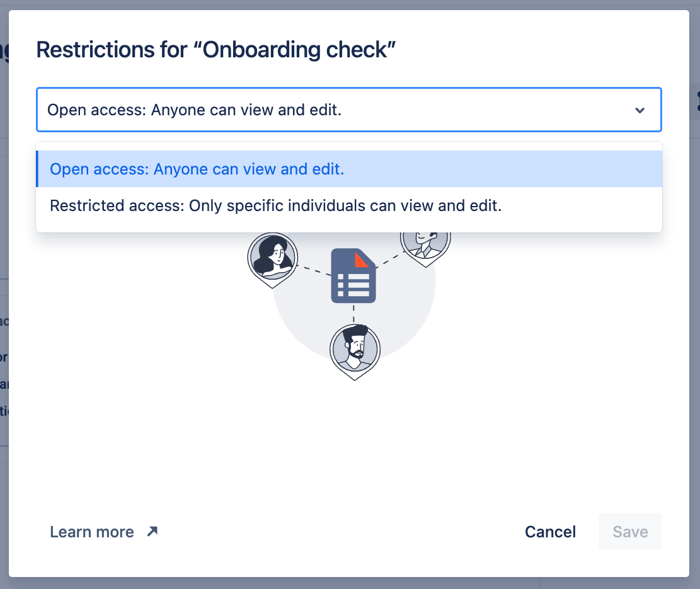Click the Save button
Image resolution: width=700 pixels, height=589 pixels.
[629, 532]
